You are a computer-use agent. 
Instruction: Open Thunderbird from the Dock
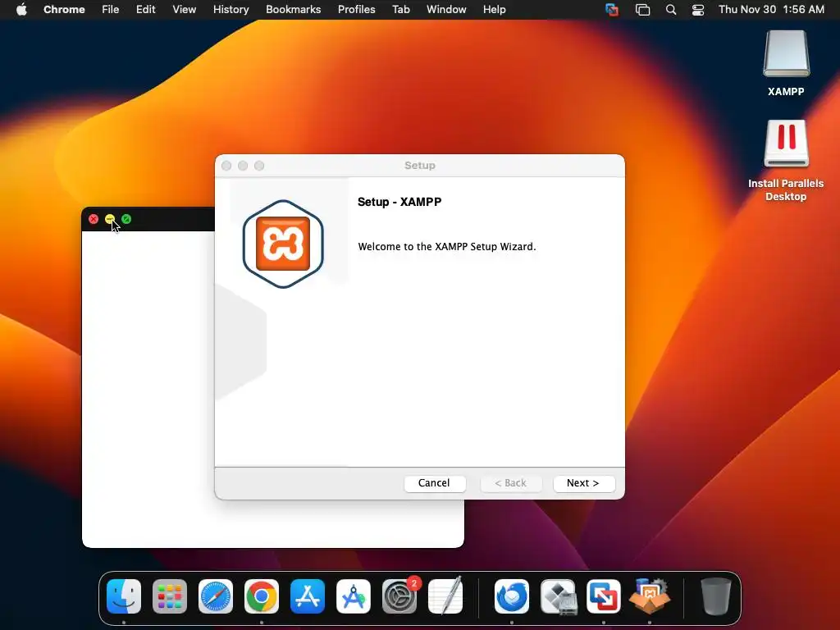(x=512, y=596)
